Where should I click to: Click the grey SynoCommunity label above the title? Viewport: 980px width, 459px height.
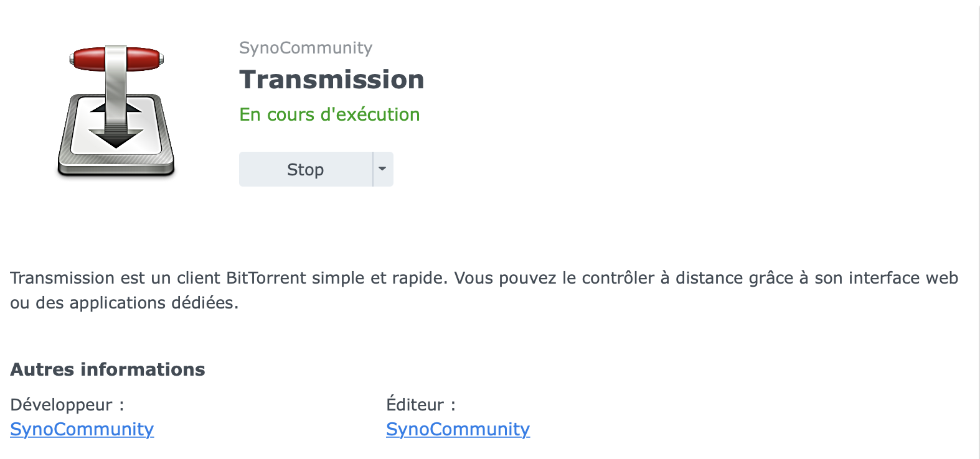pos(305,48)
